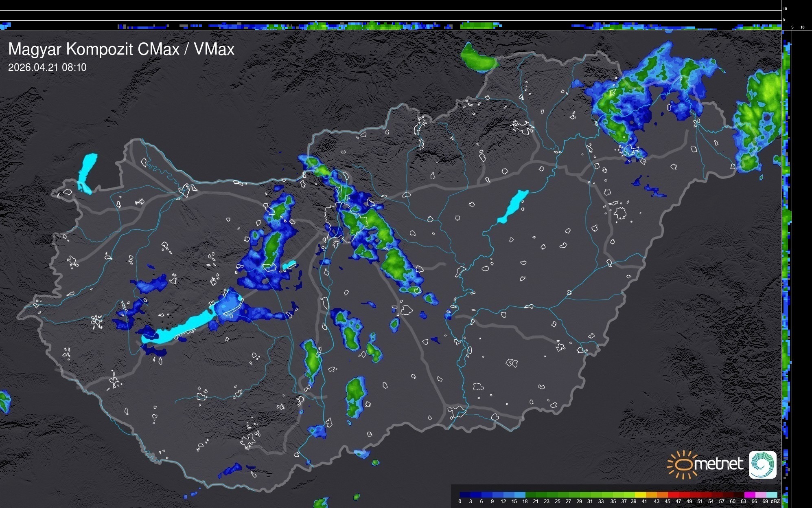Click small Lake Velence southwest of Budapest
The height and width of the screenshot is (508, 812).
click(x=289, y=265)
